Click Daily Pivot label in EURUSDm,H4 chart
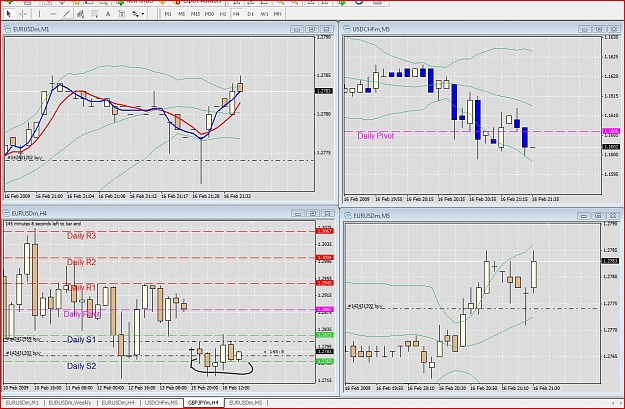Image resolution: width=625 pixels, height=409 pixels. pyautogui.click(x=82, y=314)
